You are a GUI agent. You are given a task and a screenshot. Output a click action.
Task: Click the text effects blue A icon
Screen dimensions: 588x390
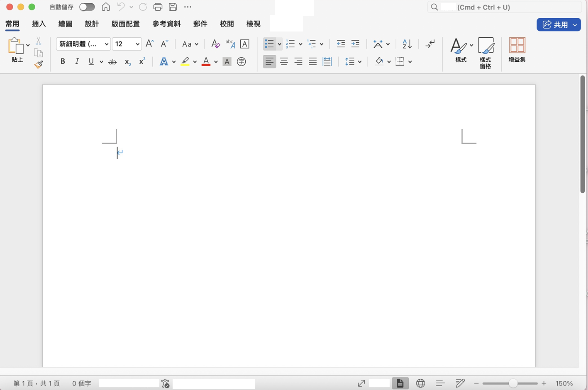click(164, 62)
